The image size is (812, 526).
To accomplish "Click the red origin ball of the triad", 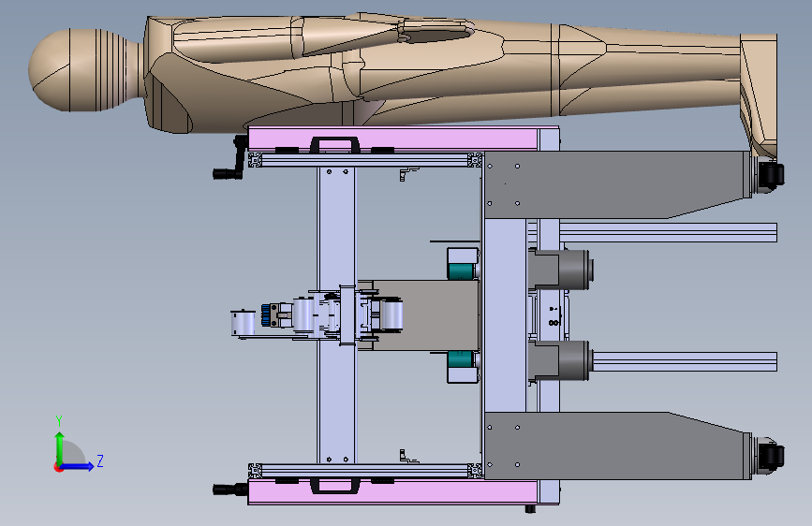I will click(58, 467).
